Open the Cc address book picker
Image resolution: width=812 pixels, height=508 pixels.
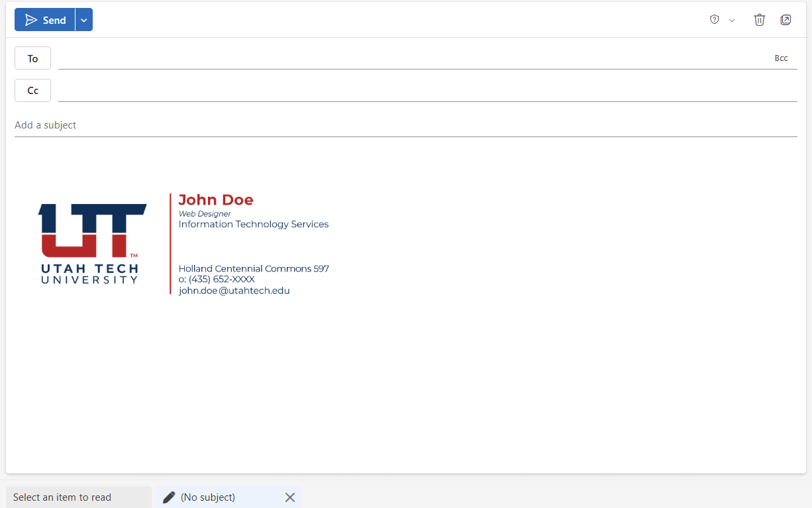[32, 90]
